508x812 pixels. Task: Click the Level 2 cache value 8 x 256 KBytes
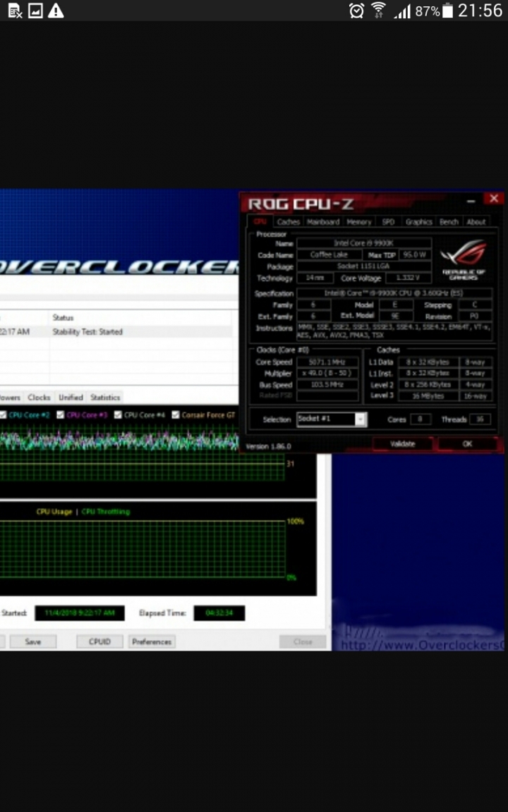(428, 385)
